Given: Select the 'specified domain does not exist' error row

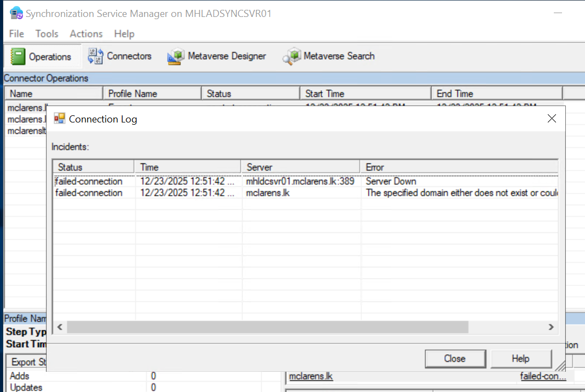Looking at the screenshot, I should (306, 192).
